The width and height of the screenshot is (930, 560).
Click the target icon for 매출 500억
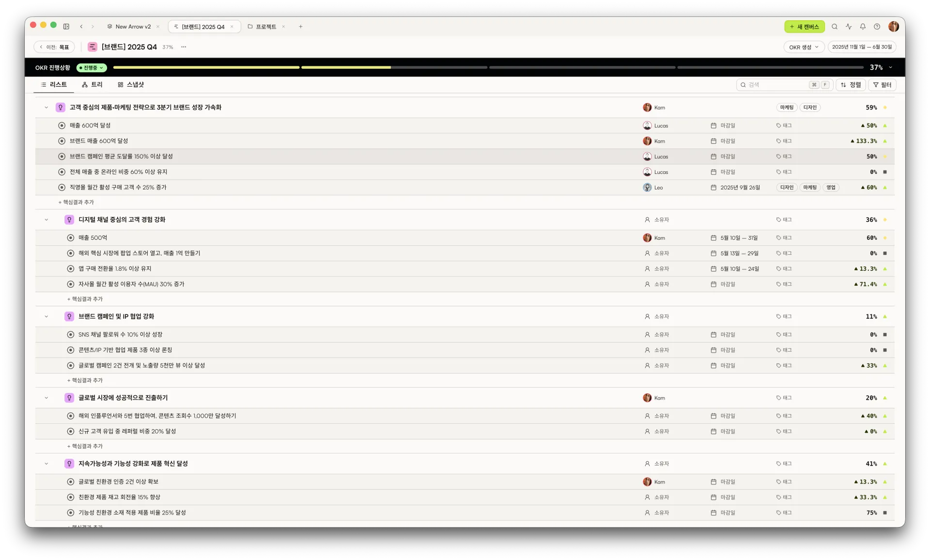point(71,238)
